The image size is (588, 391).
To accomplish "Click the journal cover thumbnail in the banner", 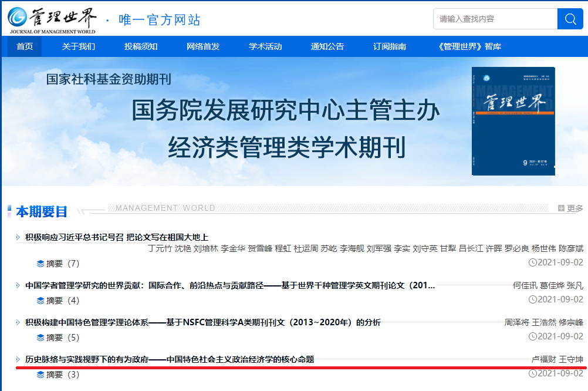I will (513, 122).
